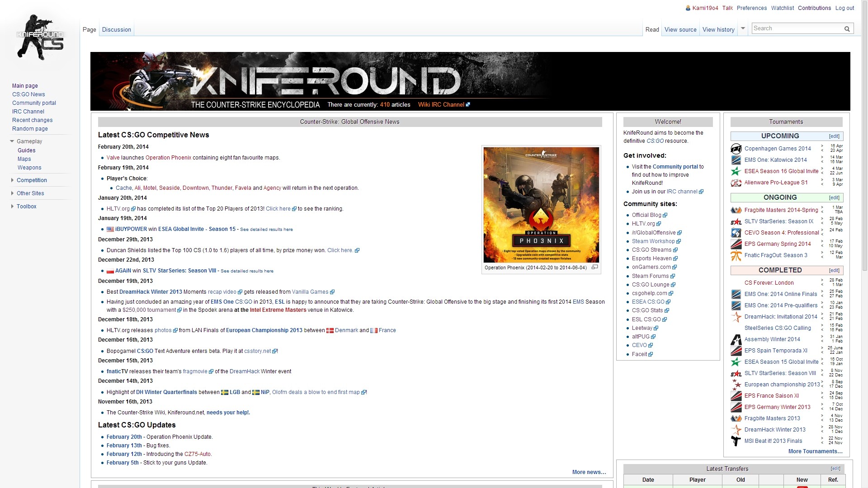Edit the Latest Transfers section
868x488 pixels.
click(x=835, y=469)
